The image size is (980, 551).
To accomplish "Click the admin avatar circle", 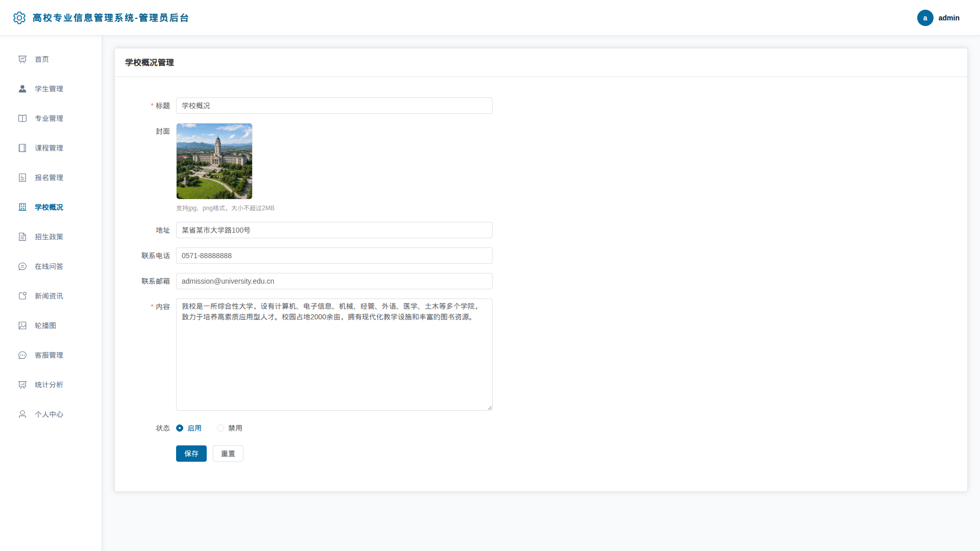I will tap(925, 18).
